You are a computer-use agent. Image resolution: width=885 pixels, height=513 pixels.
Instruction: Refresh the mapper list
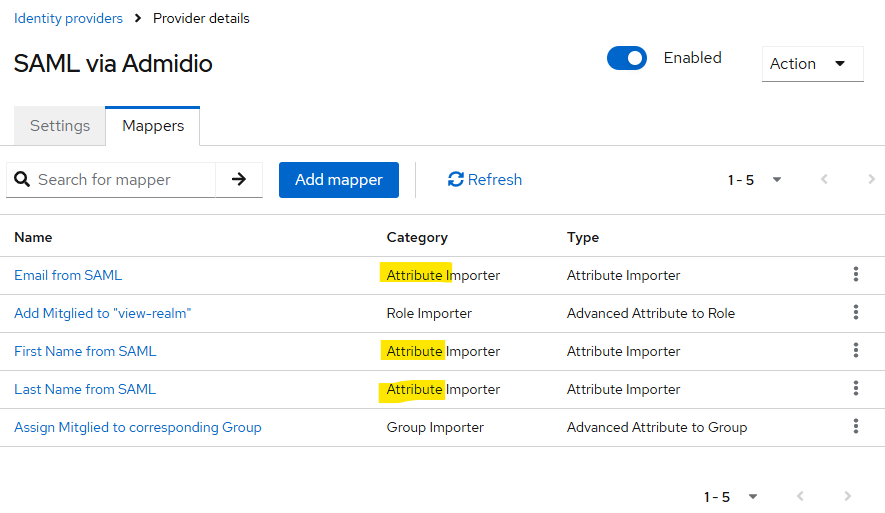point(485,180)
